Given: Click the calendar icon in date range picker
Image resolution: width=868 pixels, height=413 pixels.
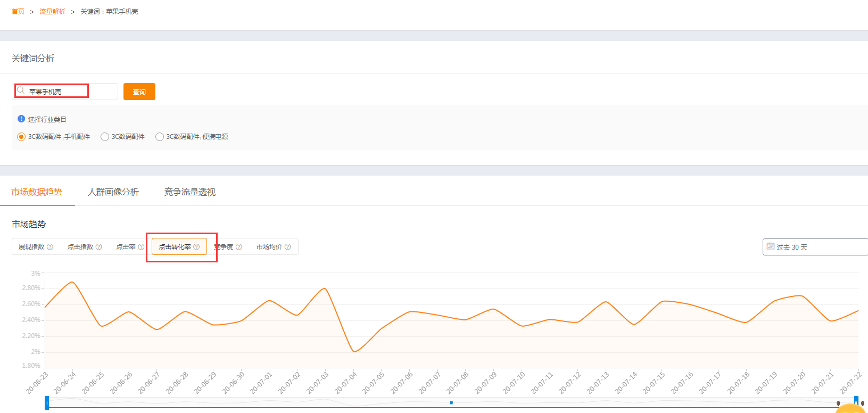Looking at the screenshot, I should click(770, 246).
